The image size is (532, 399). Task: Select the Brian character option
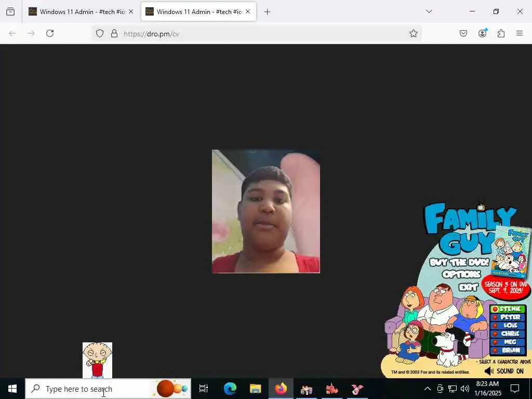pyautogui.click(x=508, y=350)
